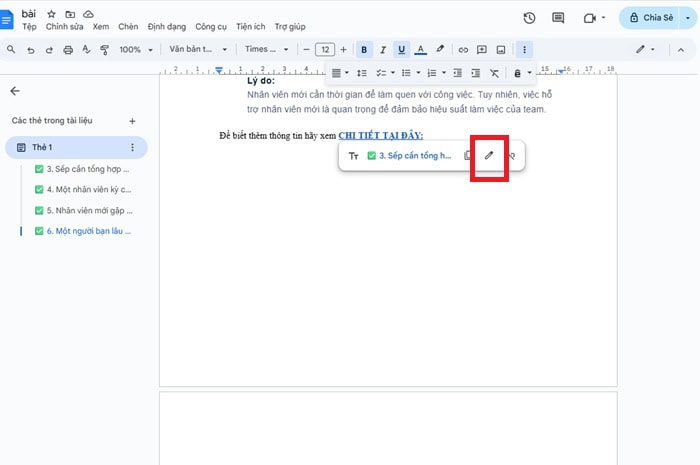Image resolution: width=700 pixels, height=465 pixels.
Task: Select the 'Thẻ 1' tab
Action: pos(76,147)
